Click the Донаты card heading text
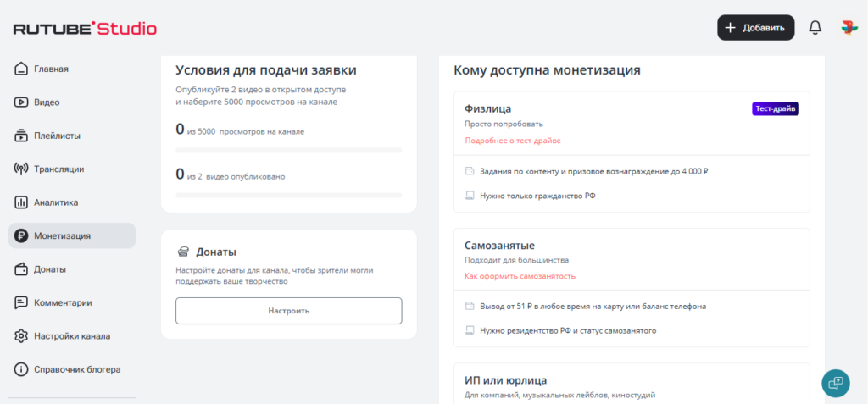 (x=216, y=252)
